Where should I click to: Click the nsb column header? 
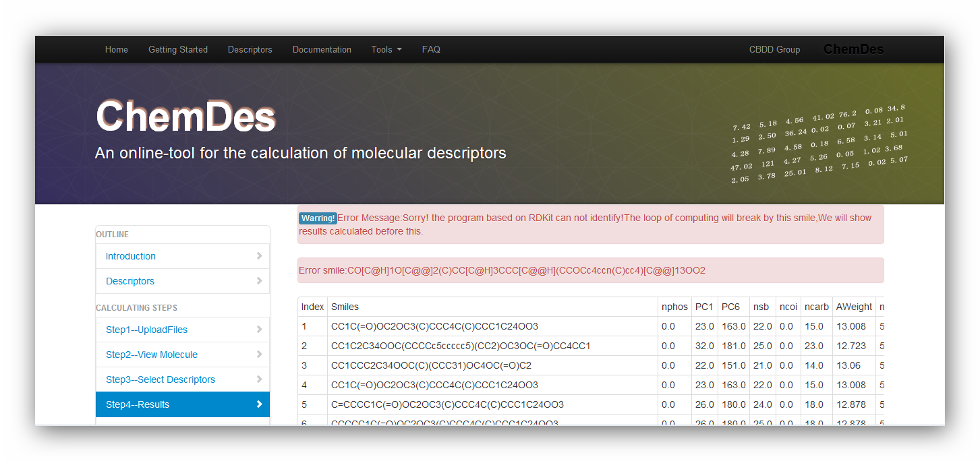tap(762, 307)
